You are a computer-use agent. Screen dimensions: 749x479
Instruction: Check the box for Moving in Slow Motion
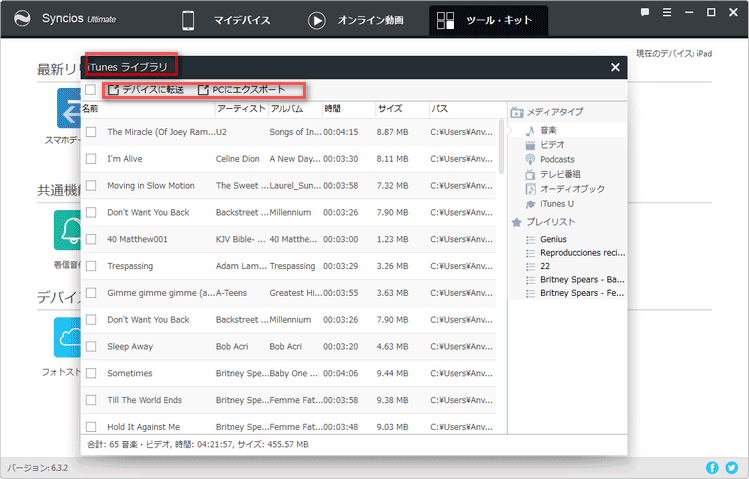[x=91, y=185]
